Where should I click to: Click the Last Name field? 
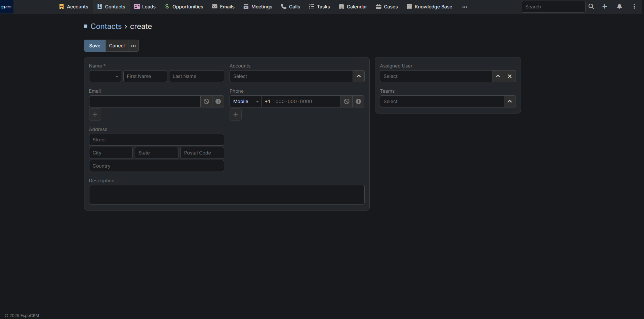[x=197, y=76]
